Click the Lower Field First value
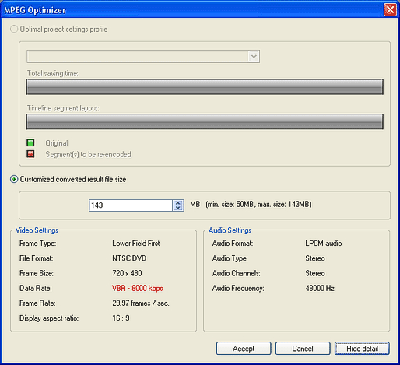400x365 pixels. pyautogui.click(x=136, y=243)
